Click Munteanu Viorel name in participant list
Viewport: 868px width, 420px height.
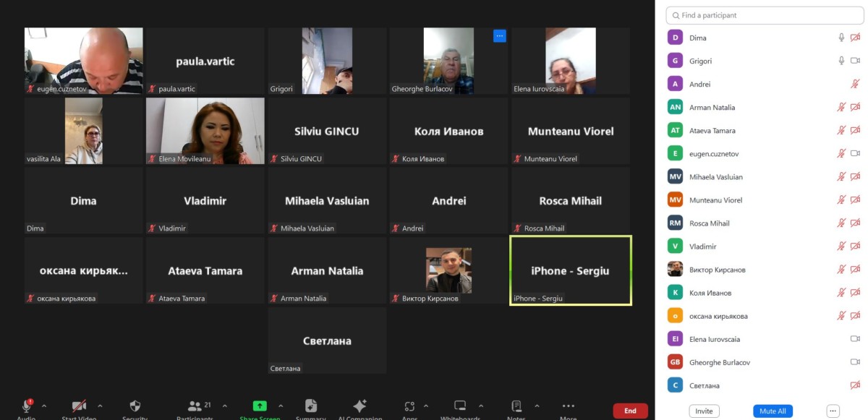coord(716,200)
